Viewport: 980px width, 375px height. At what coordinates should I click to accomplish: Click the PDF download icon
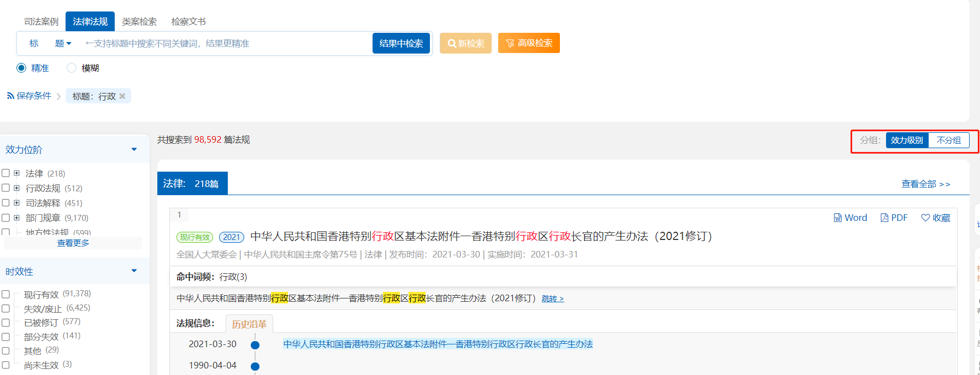pos(884,218)
